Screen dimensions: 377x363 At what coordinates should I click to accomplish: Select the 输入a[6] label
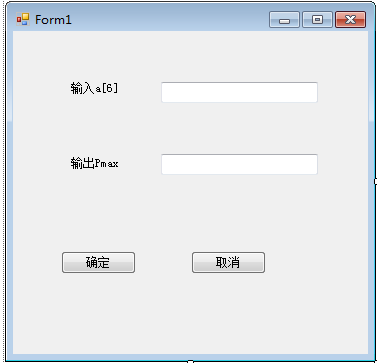coord(94,89)
